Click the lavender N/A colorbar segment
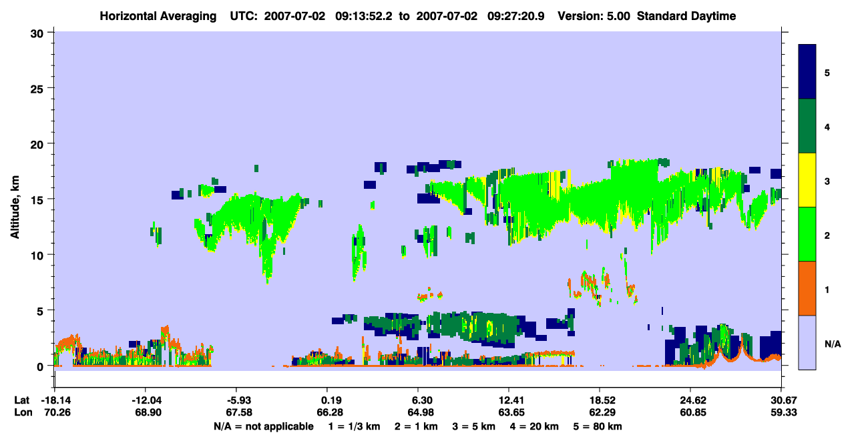868x445 pixels. click(807, 342)
